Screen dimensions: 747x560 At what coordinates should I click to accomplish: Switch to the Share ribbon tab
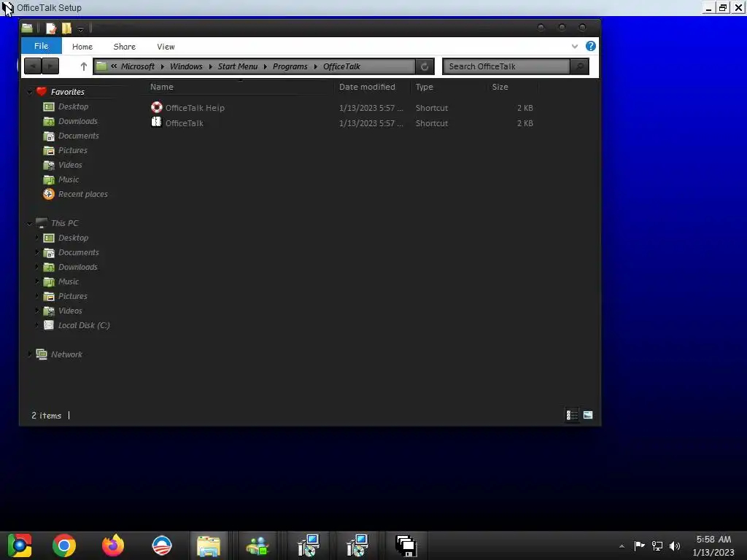pos(124,47)
